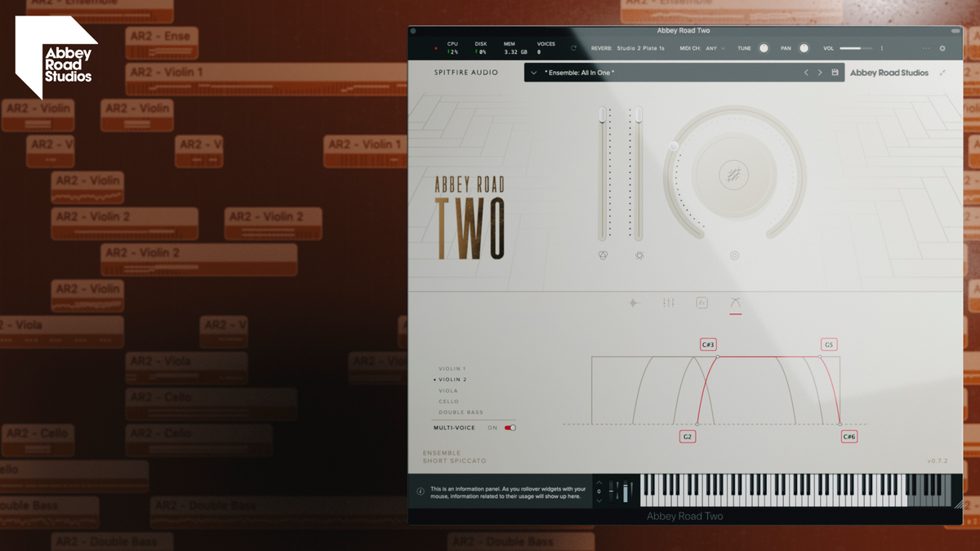Switch to the mixer faders tab
The height and width of the screenshot is (551, 980).
(x=669, y=303)
